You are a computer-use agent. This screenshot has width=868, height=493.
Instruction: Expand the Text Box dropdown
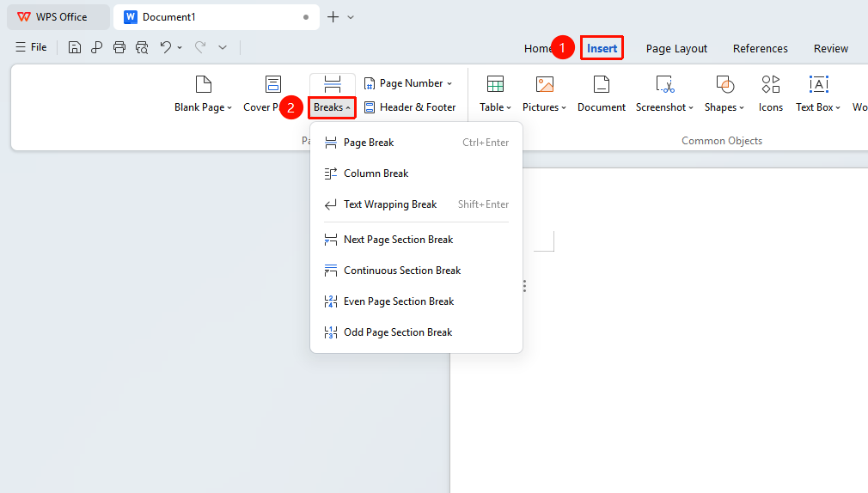[x=838, y=108]
